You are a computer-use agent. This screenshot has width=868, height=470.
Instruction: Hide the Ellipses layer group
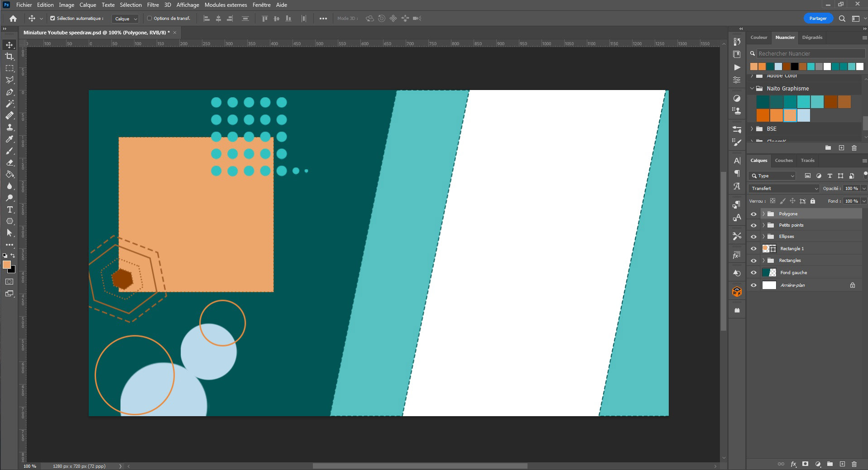pos(753,237)
